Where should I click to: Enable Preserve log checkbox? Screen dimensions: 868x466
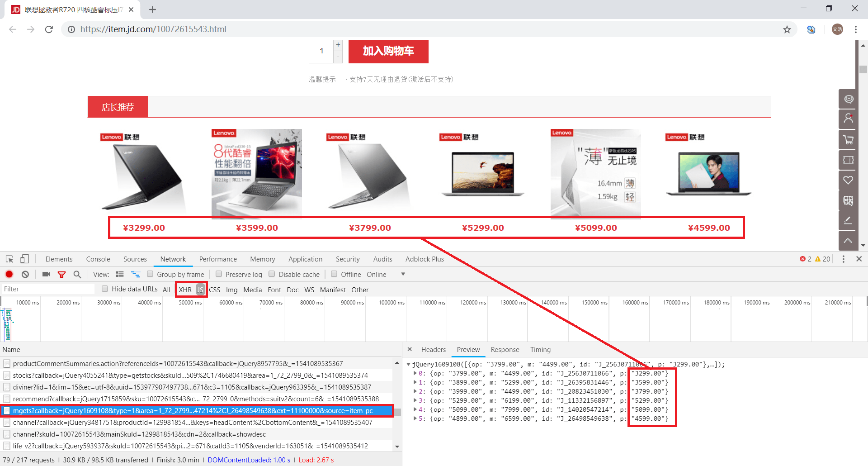pyautogui.click(x=219, y=274)
